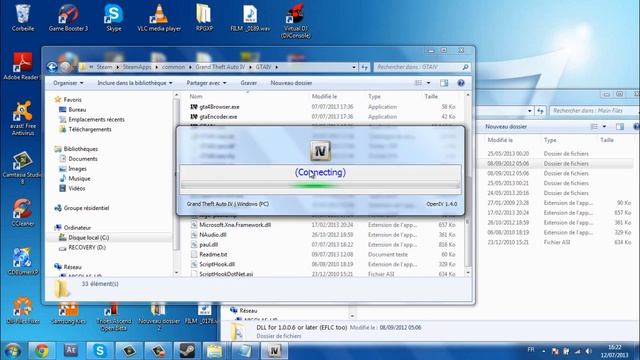Image resolution: width=640 pixels, height=360 pixels.
Task: Click search field Rechercher dans GTAIV
Action: [422, 67]
